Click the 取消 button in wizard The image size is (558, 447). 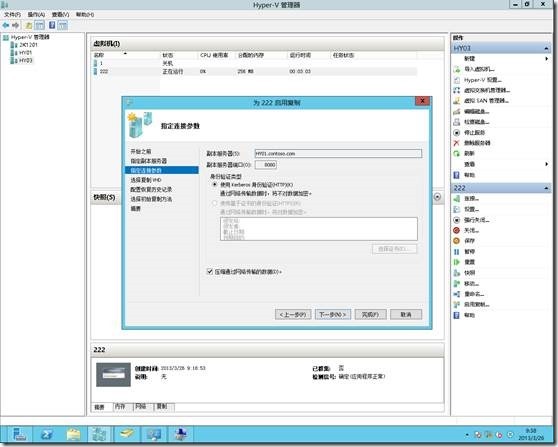(x=406, y=314)
